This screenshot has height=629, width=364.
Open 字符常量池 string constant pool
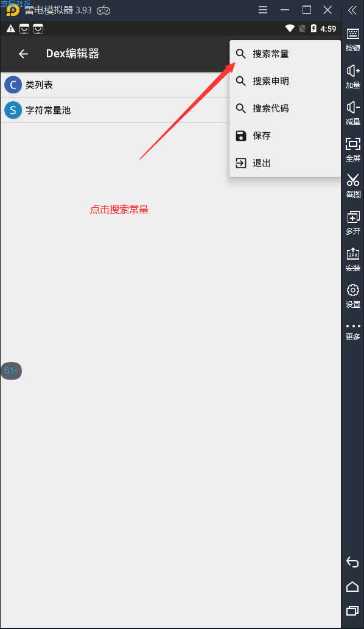coord(115,110)
